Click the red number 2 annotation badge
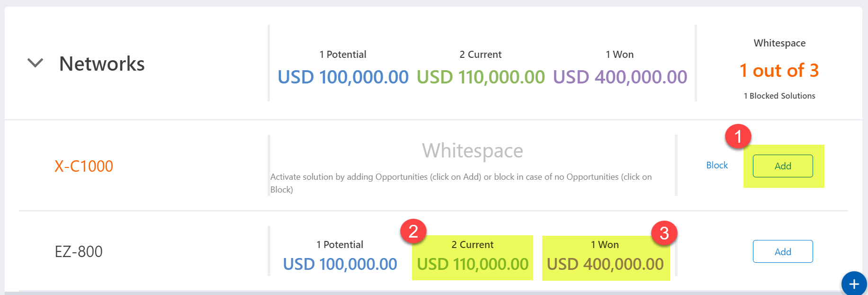Screen dimensions: 868x295 point(413,231)
